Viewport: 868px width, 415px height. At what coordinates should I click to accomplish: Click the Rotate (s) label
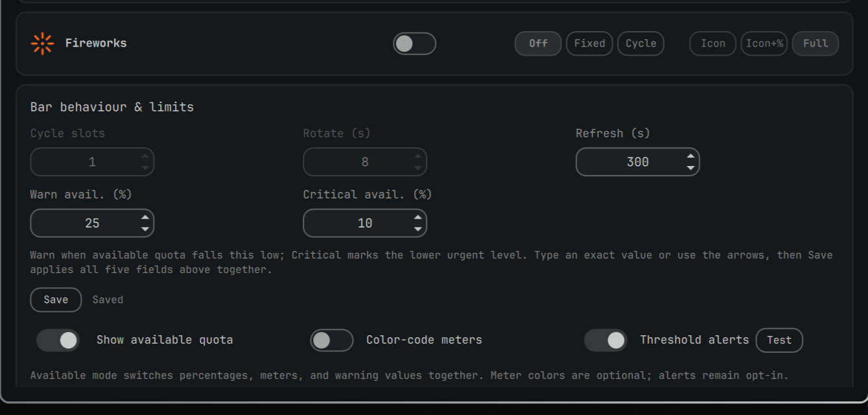click(336, 133)
